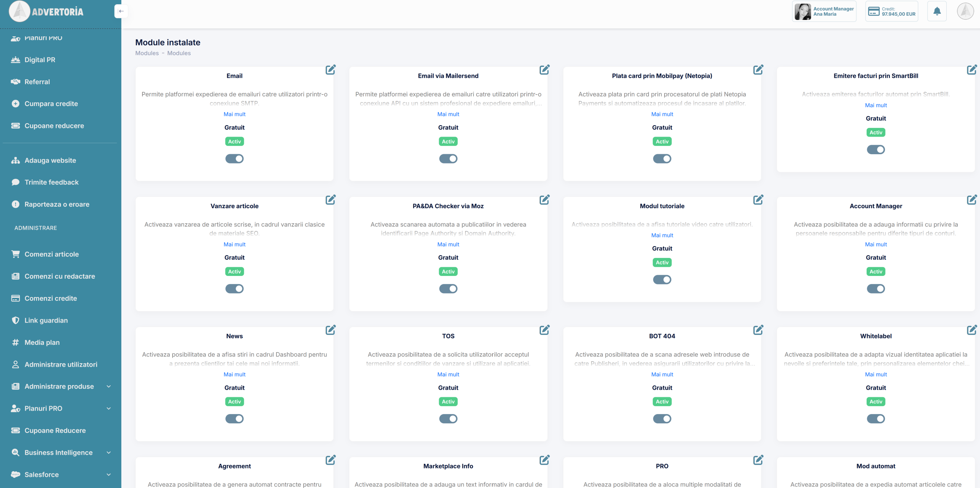Viewport: 980px width, 488px height.
Task: Edit the Email via Mailersend module
Action: (544, 70)
